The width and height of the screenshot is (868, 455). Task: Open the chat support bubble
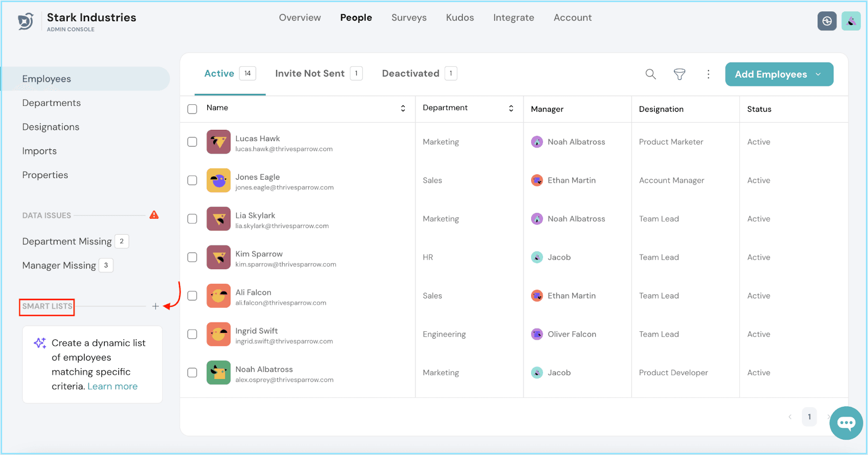point(846,423)
